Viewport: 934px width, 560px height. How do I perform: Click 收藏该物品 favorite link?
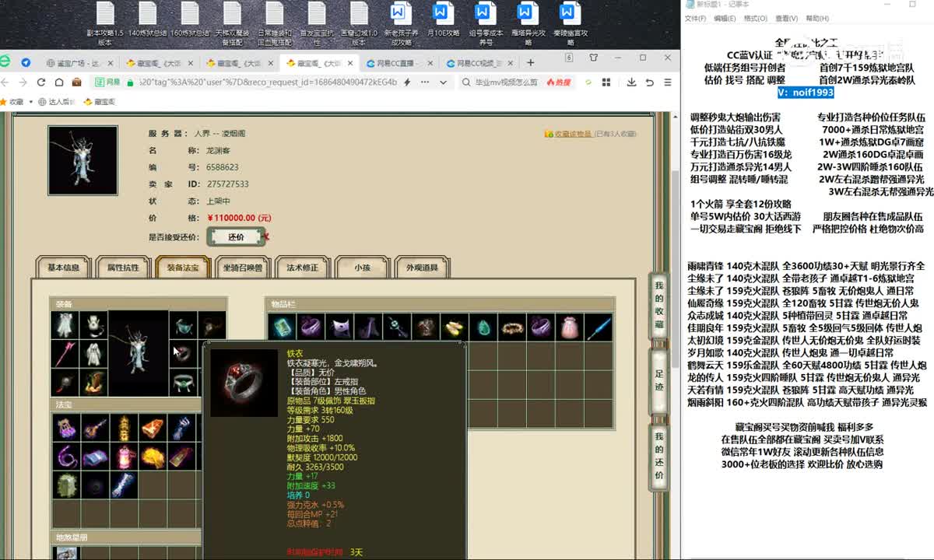tap(574, 134)
